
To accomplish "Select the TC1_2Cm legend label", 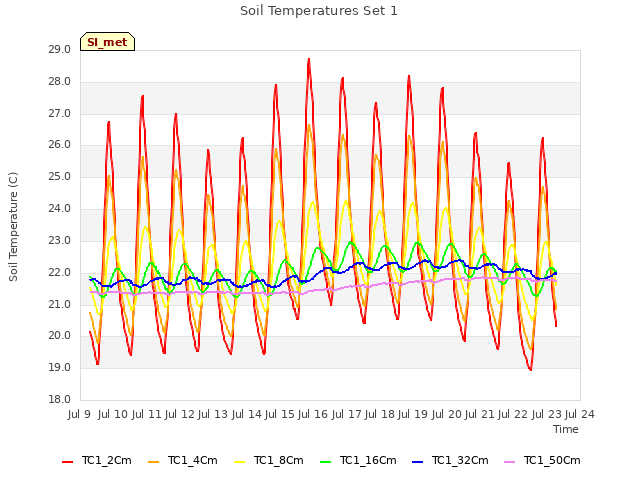I will (107, 460).
